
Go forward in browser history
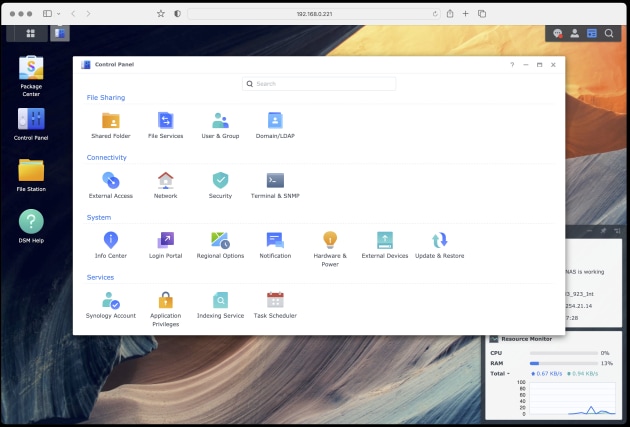pos(88,14)
